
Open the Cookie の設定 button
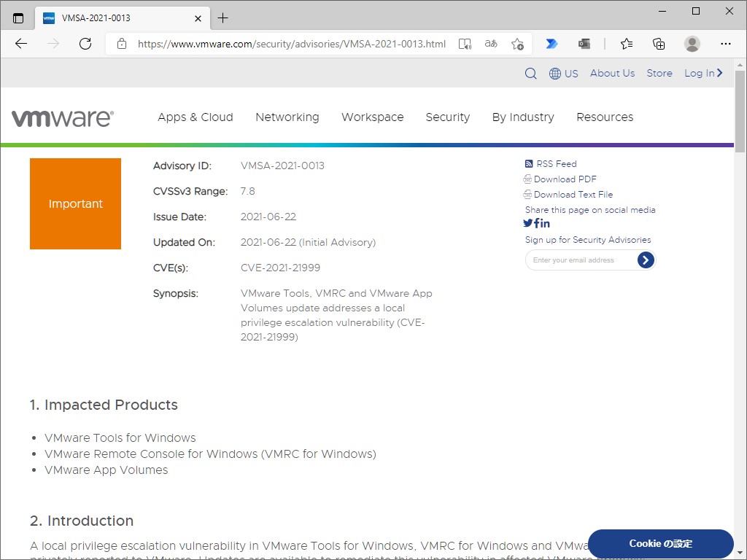coord(660,543)
